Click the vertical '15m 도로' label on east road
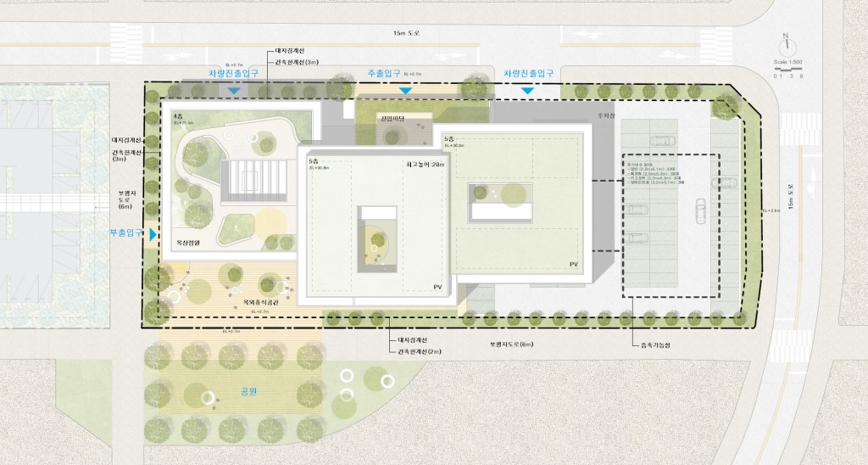The width and height of the screenshot is (868, 465). click(x=791, y=196)
